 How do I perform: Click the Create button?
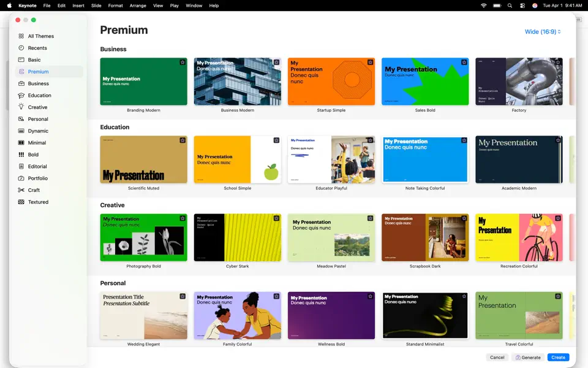pyautogui.click(x=558, y=358)
